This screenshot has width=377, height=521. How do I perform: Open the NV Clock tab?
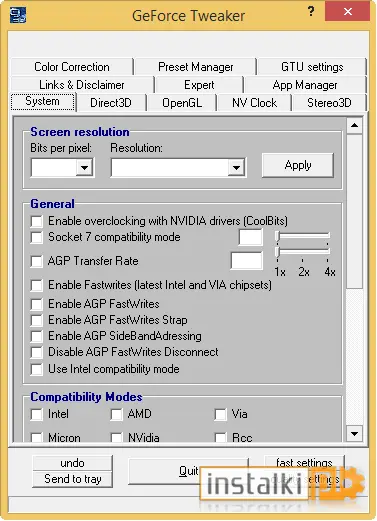tap(254, 103)
